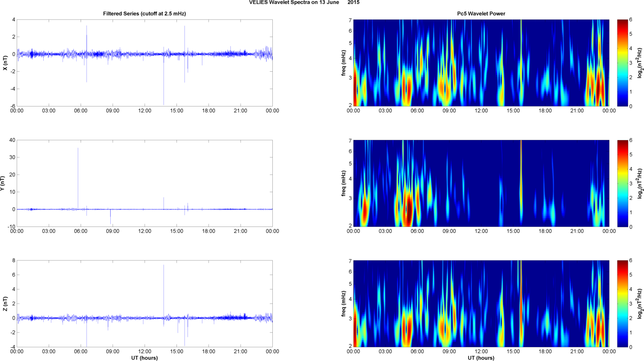The width and height of the screenshot is (644, 361).
Task: Select the 'Pc5 Wavelet Power' title
Action: click(x=481, y=14)
